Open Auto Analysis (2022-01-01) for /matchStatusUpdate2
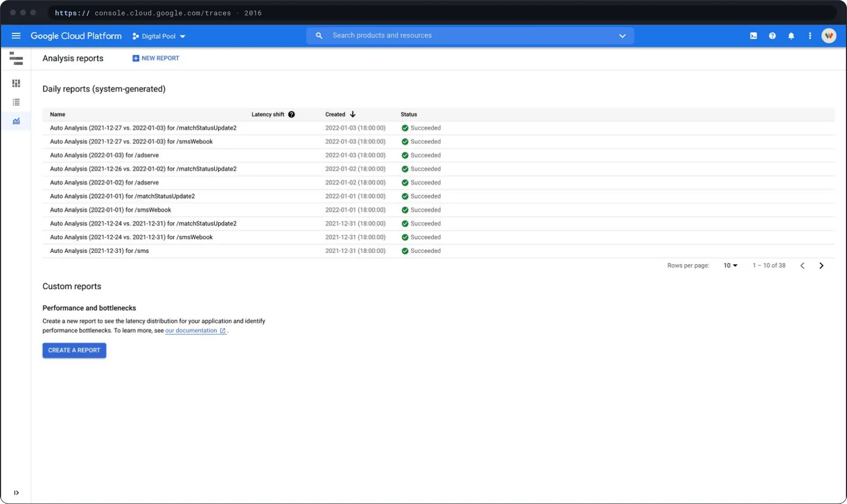The image size is (847, 504). pyautogui.click(x=122, y=196)
